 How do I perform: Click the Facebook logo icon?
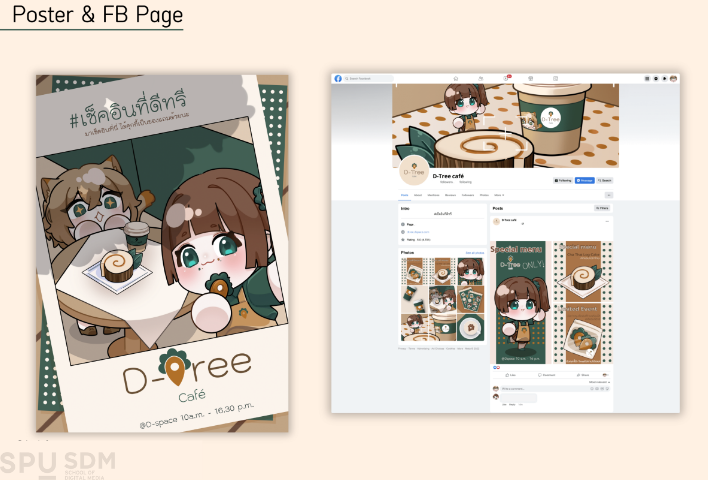click(x=337, y=78)
